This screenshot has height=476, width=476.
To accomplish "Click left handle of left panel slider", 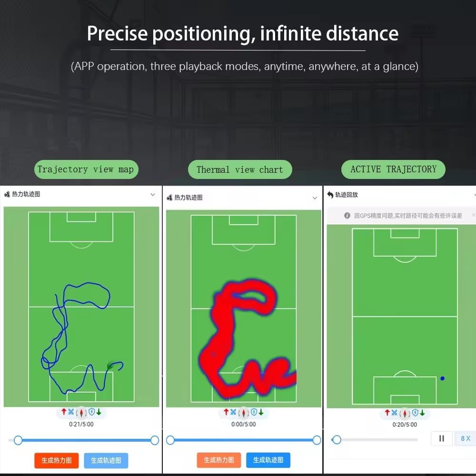I will point(18,440).
